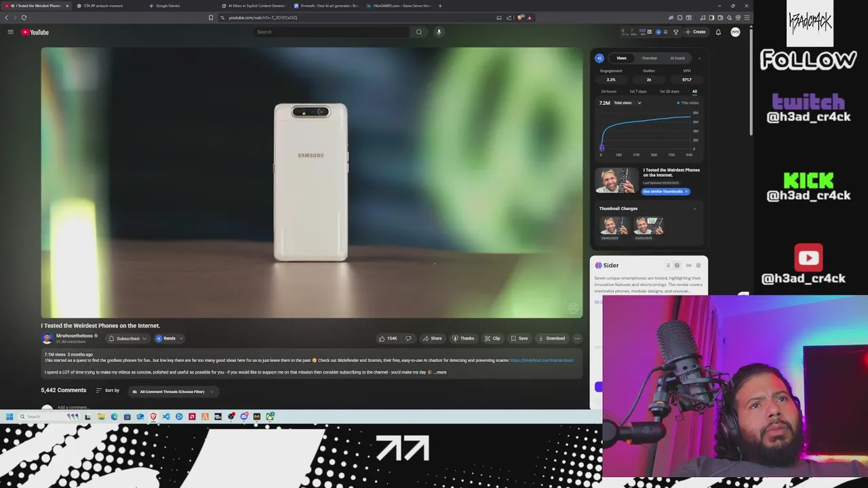Open Visual Studio Code from the taskbar
The height and width of the screenshot is (488, 868).
tap(166, 416)
